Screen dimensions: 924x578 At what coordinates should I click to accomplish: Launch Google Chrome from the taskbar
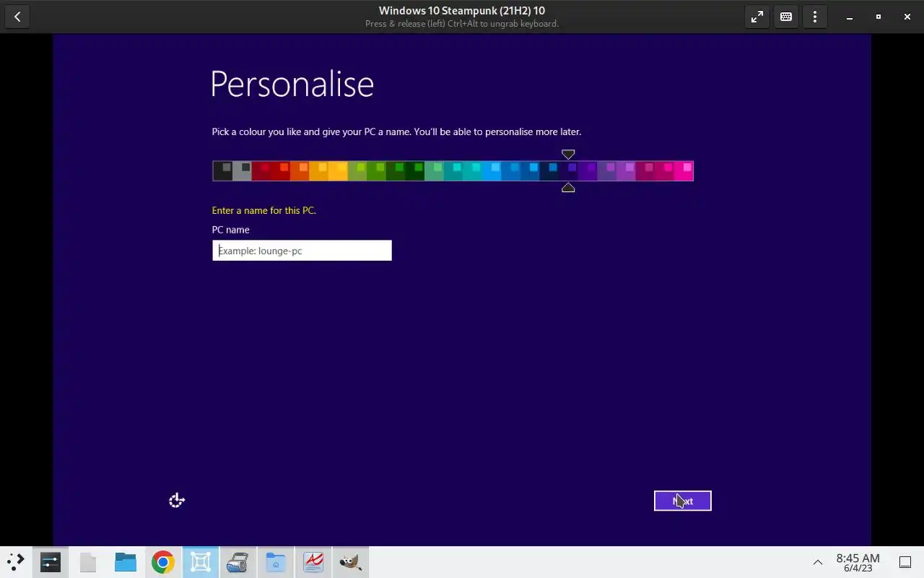[163, 562]
